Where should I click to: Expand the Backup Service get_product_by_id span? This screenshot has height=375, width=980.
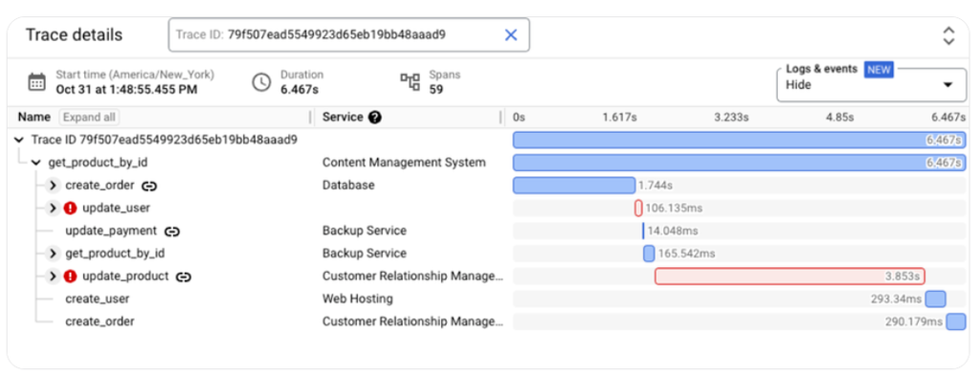[x=54, y=254]
